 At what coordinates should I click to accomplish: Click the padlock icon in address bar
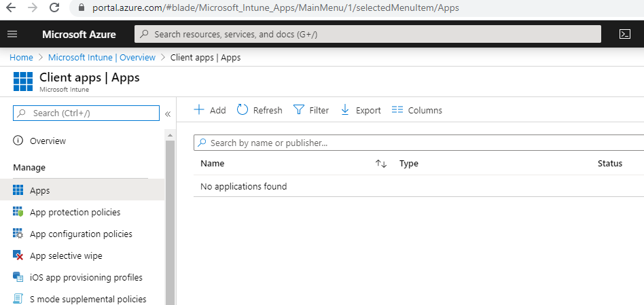coord(82,7)
